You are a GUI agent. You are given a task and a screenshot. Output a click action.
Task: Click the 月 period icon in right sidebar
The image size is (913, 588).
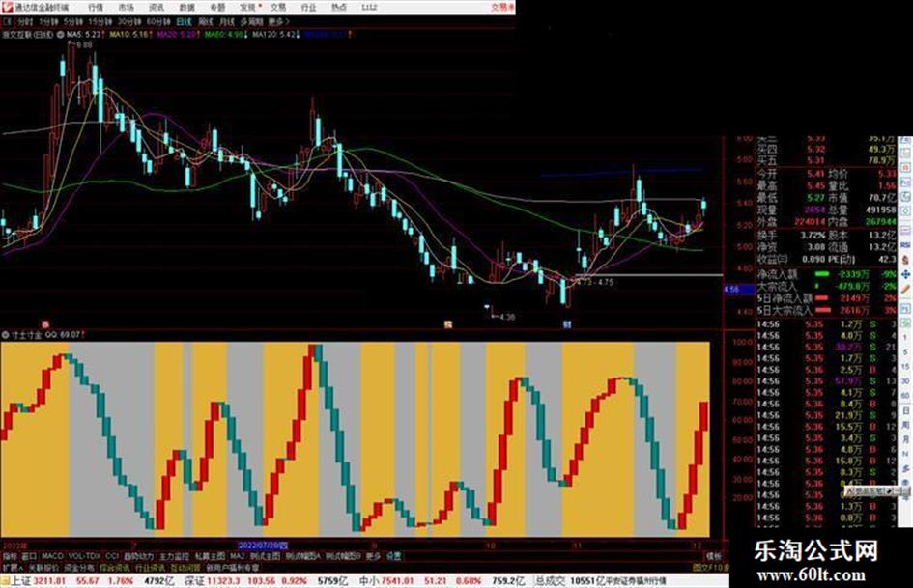coord(906,439)
